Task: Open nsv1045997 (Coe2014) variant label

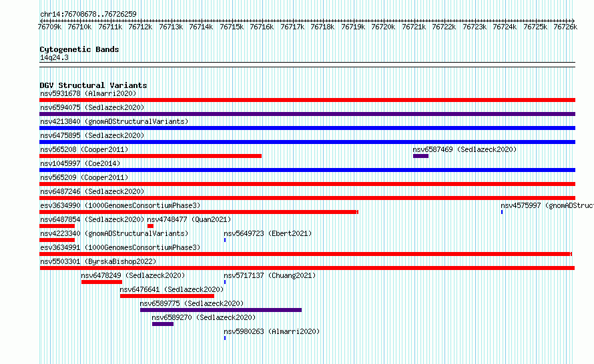Action: (x=80, y=163)
